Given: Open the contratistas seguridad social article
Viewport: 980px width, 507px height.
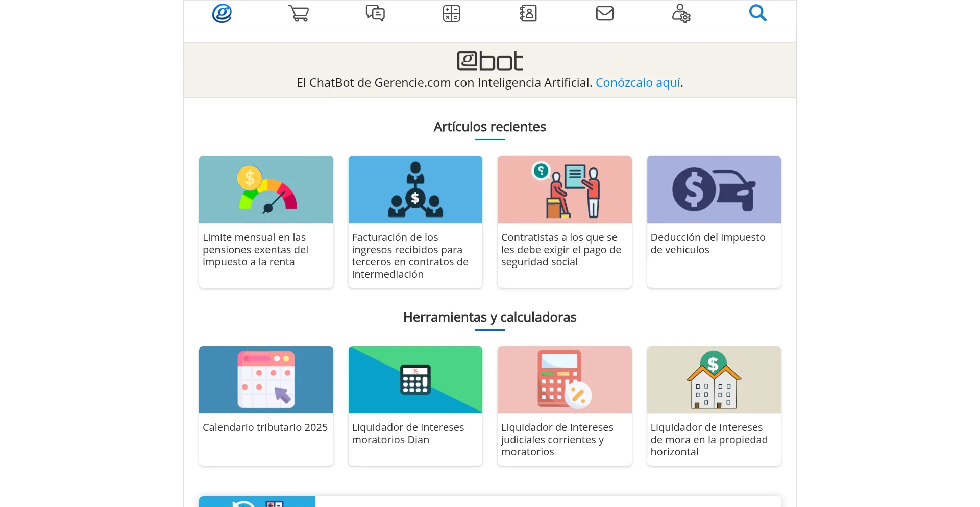Looking at the screenshot, I should tap(561, 250).
